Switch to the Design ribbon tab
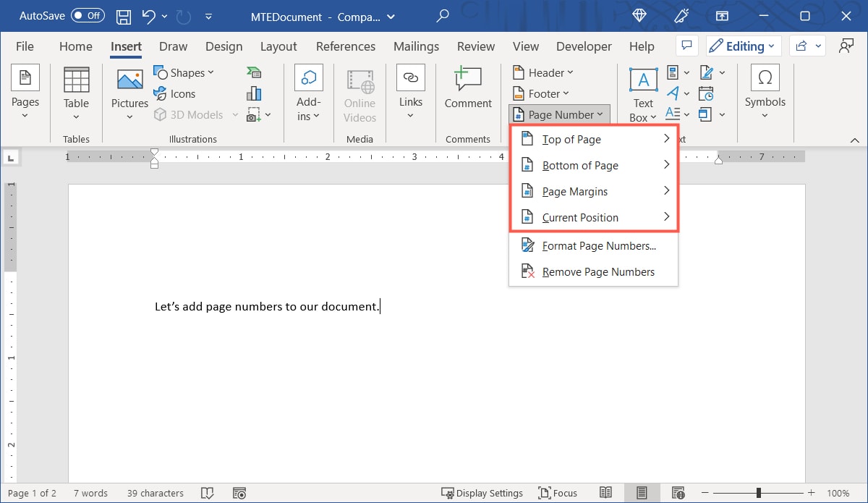Viewport: 868px width, 503px height. point(224,46)
